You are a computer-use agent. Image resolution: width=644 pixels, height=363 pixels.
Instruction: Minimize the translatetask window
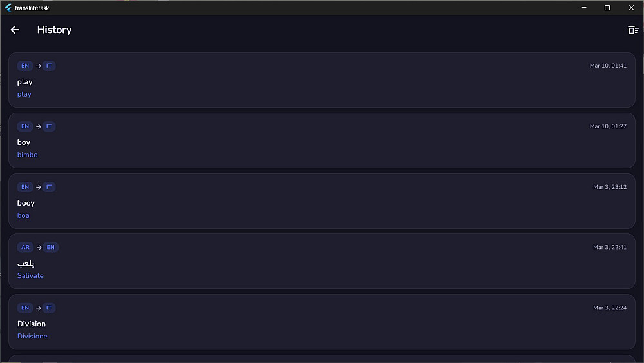tap(583, 8)
